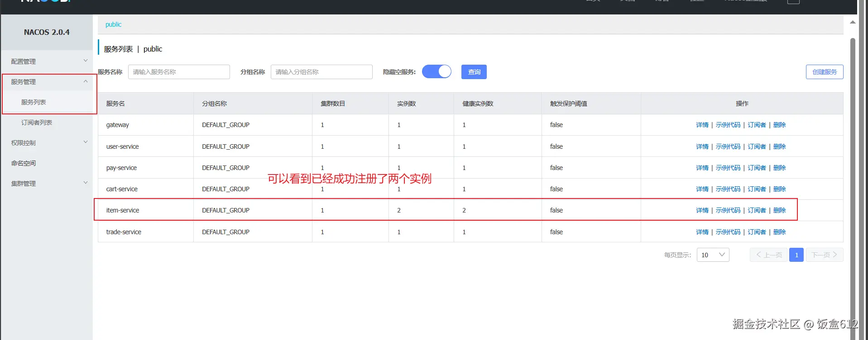Open 详情 for trade-service
Viewport: 868px width, 340px height.
pyautogui.click(x=702, y=232)
